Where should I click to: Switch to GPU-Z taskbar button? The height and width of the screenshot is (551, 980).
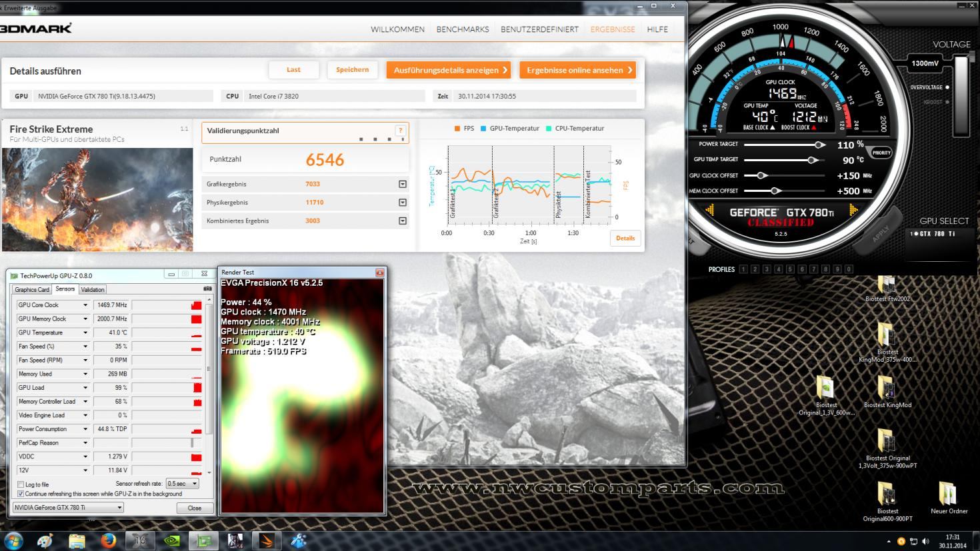coord(203,540)
